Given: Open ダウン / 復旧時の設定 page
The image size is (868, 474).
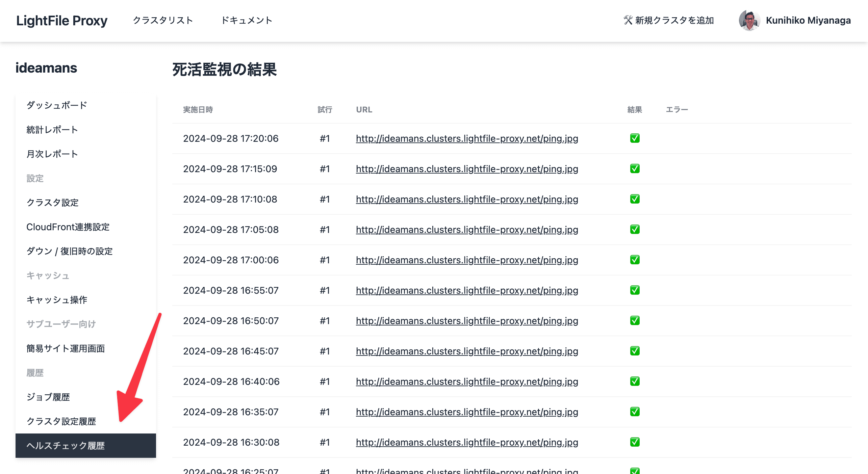Looking at the screenshot, I should [x=70, y=251].
